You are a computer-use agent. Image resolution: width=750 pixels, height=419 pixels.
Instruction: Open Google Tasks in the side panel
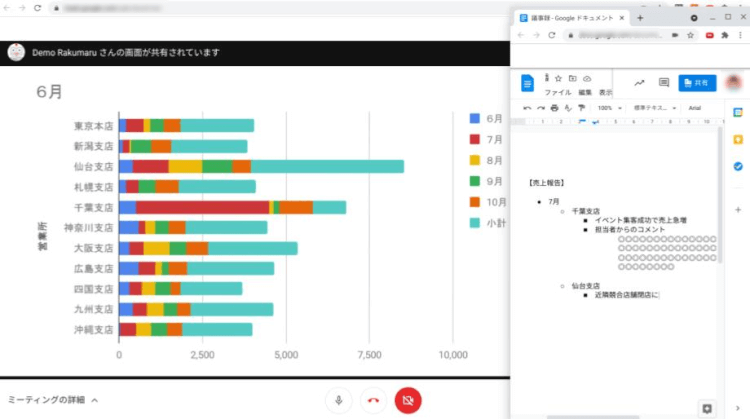click(x=738, y=166)
